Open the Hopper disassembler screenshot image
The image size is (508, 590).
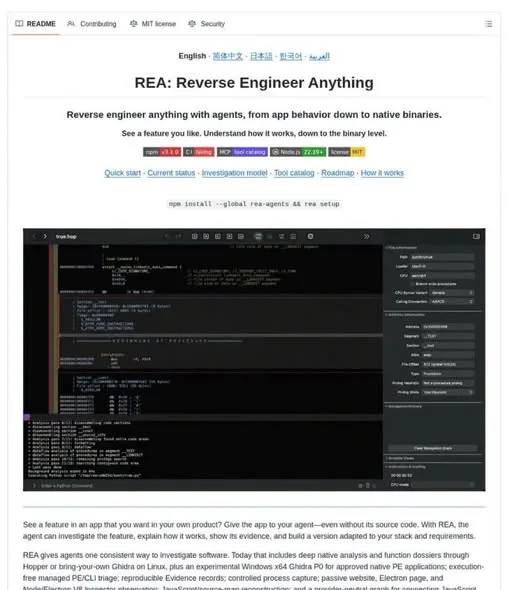254,360
